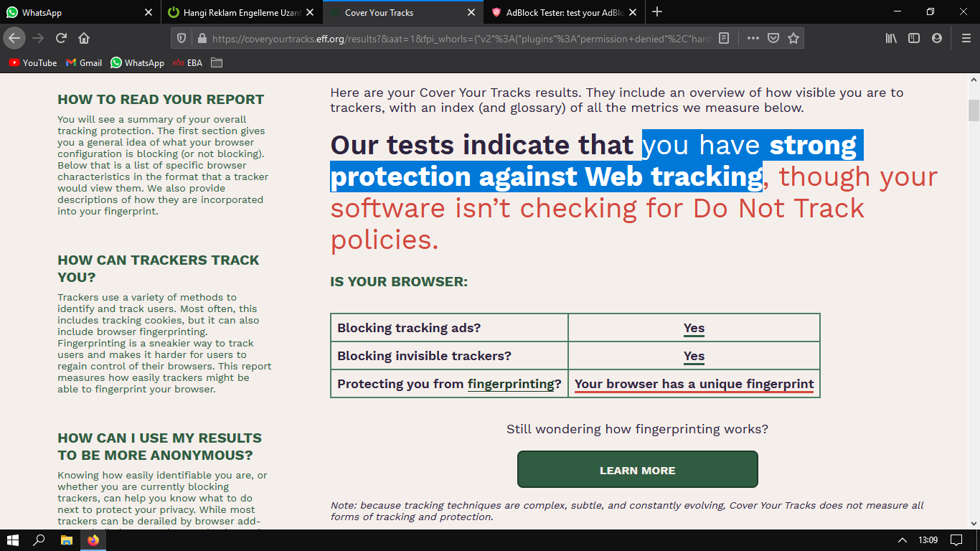Click the 'HOW TO READ YOUR REPORT' heading
The image size is (980, 551).
[161, 100]
